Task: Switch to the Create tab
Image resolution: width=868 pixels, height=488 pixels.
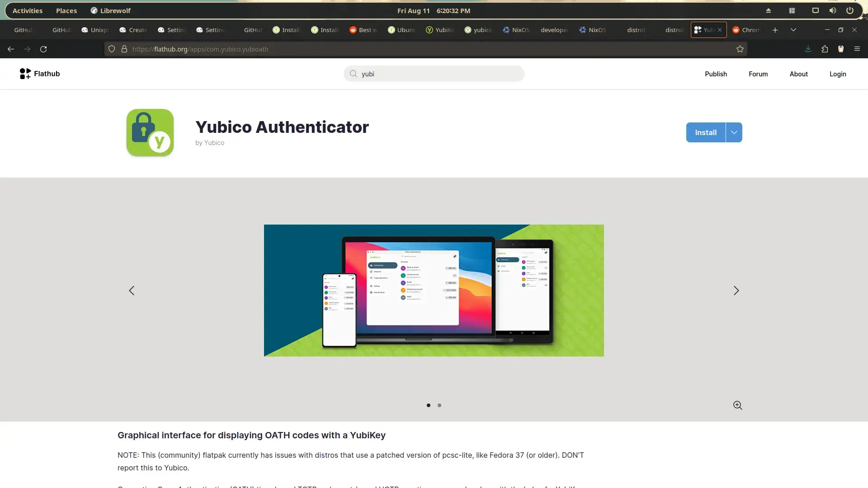Action: pos(134,30)
